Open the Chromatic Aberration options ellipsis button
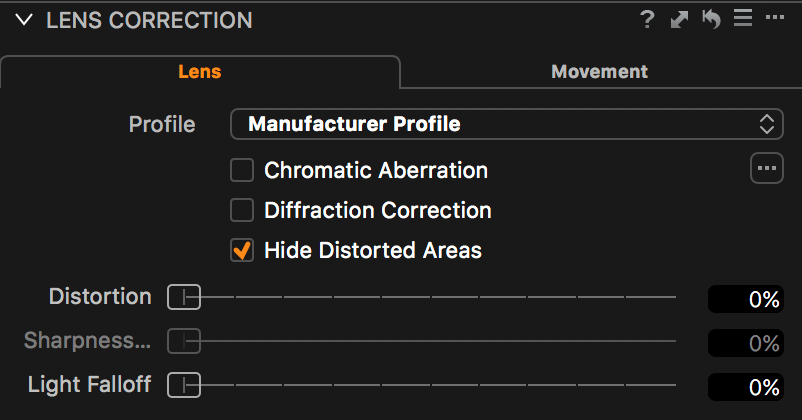Viewport: 802px width, 420px height. point(767,168)
